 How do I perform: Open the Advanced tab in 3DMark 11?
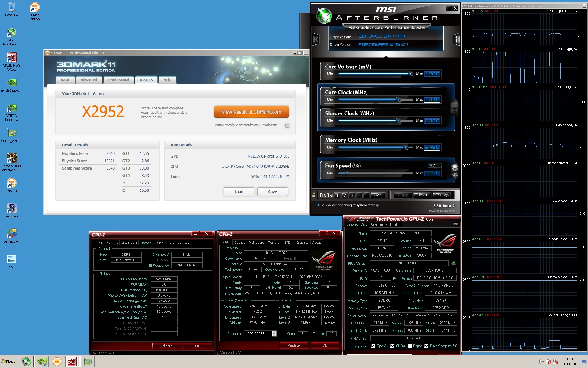[x=89, y=80]
